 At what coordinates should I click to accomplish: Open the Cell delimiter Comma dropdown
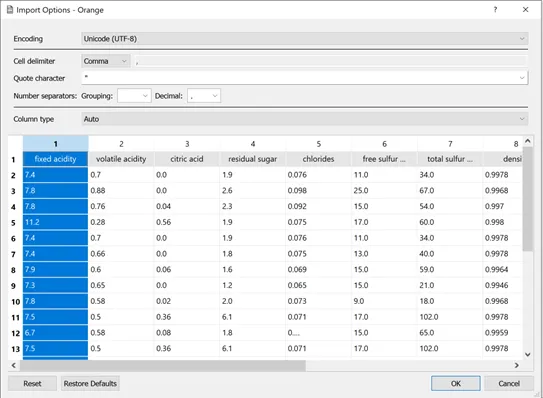coord(106,61)
